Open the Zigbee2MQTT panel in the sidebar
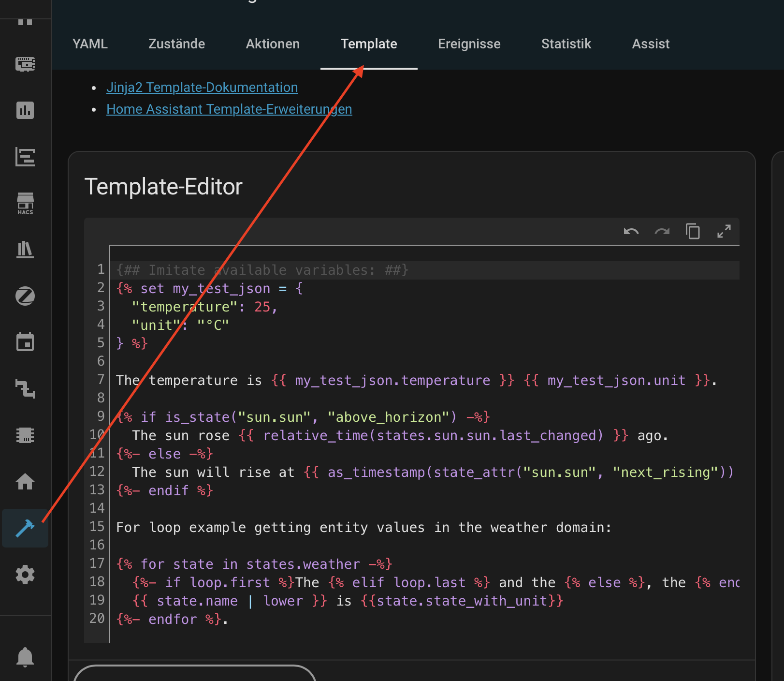 pos(25,296)
